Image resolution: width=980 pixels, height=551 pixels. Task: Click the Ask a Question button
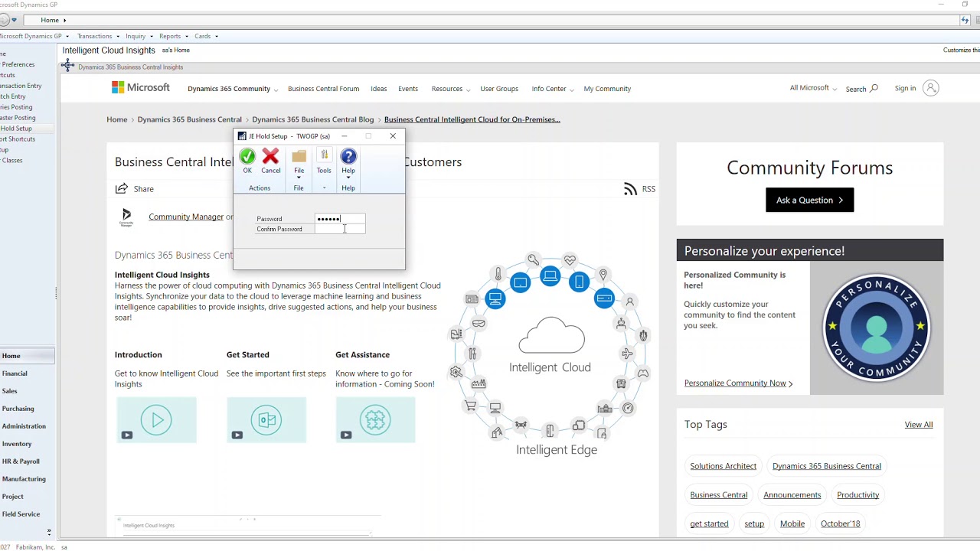point(809,200)
